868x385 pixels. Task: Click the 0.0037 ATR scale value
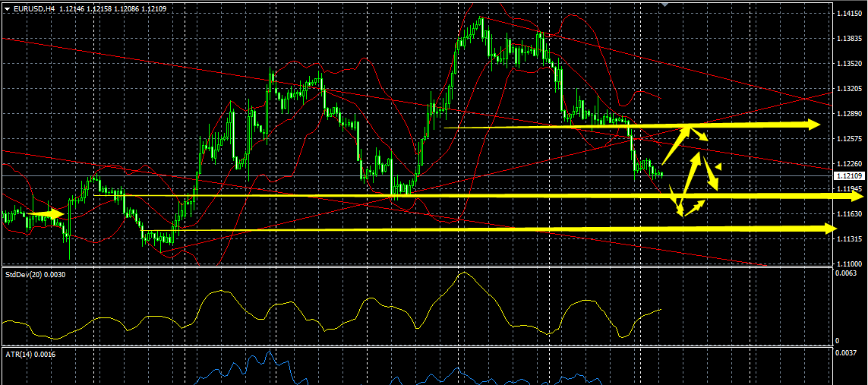[847, 352]
